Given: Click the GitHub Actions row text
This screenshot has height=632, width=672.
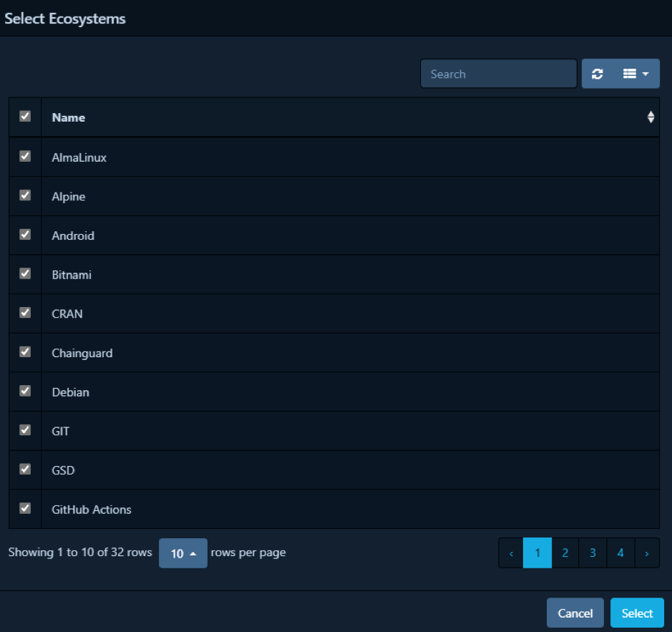Looking at the screenshot, I should pyautogui.click(x=92, y=510).
